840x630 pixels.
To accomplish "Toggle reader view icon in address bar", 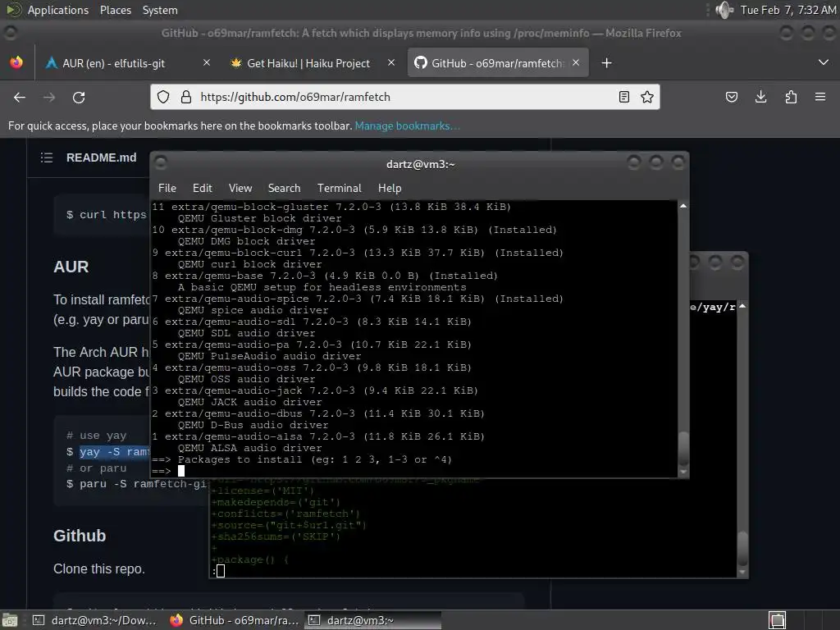I will 624,97.
